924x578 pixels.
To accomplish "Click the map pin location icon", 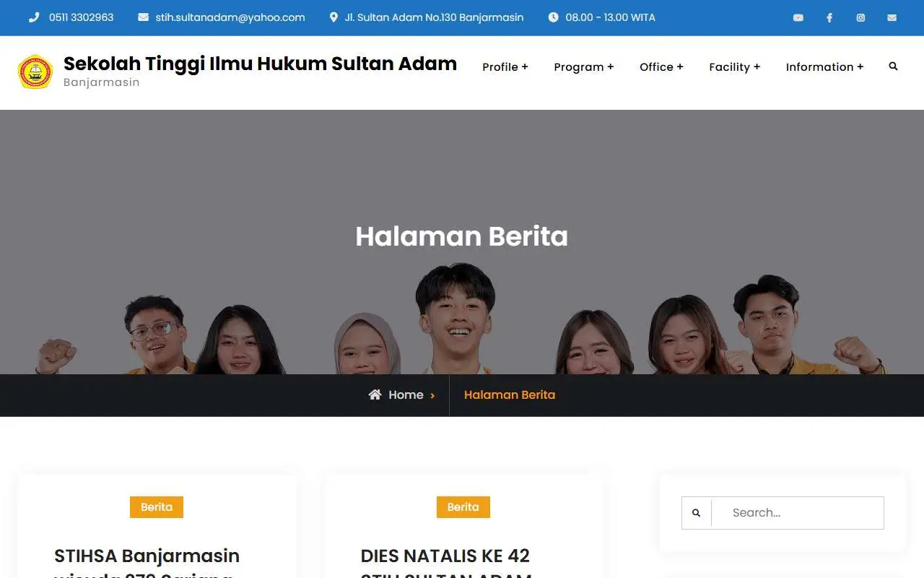I will (x=334, y=17).
